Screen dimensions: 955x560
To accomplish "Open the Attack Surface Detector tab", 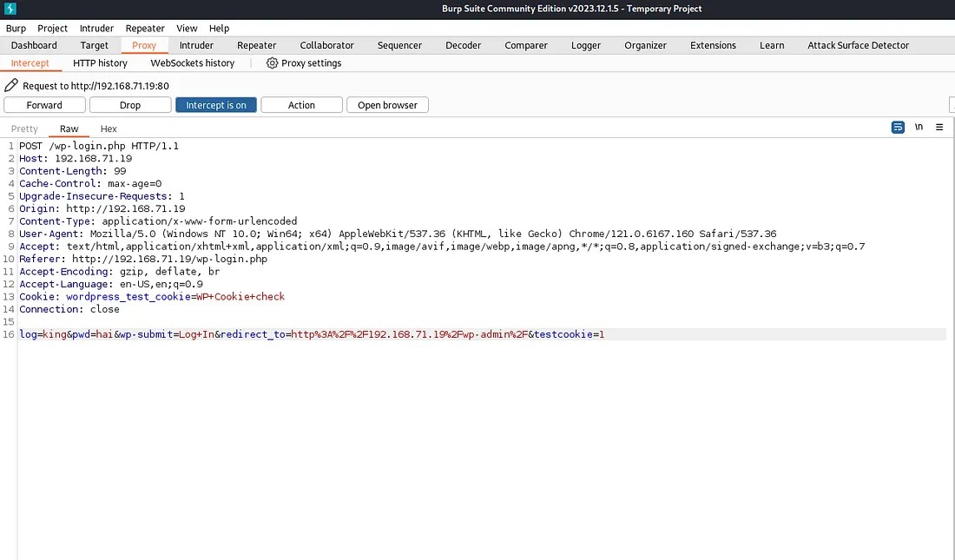I will pos(858,45).
